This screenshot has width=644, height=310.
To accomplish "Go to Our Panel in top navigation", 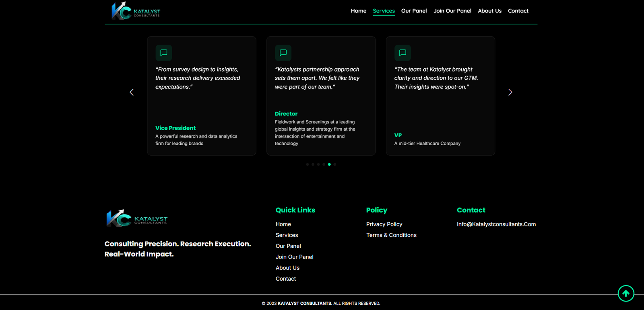I will point(414,11).
